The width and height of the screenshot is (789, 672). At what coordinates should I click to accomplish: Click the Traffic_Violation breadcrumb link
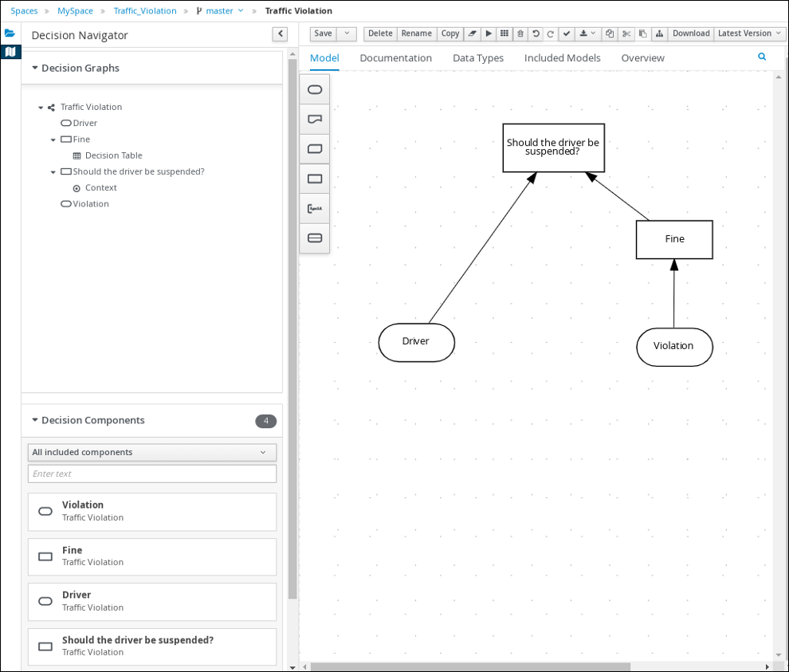pyautogui.click(x=145, y=11)
